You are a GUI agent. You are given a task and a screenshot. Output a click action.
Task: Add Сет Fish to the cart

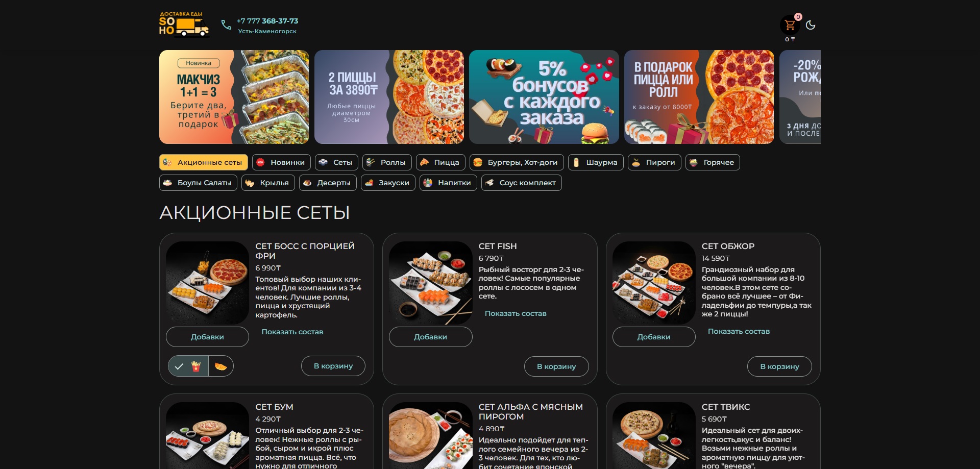tap(556, 366)
